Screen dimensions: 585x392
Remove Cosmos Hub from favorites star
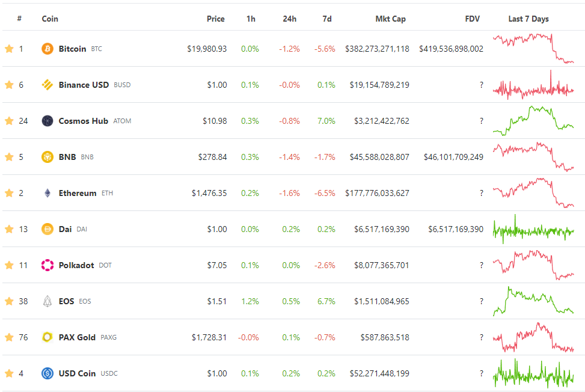point(10,121)
